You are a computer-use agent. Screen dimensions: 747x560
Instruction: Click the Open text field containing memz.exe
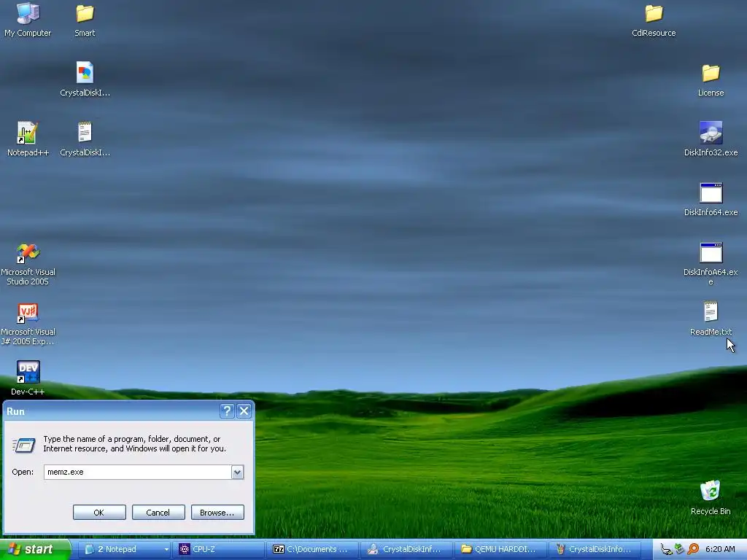tap(138, 472)
